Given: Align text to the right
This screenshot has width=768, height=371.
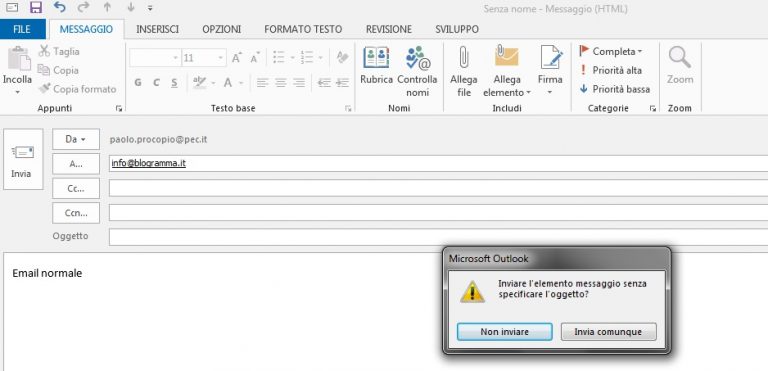Looking at the screenshot, I should pos(298,83).
